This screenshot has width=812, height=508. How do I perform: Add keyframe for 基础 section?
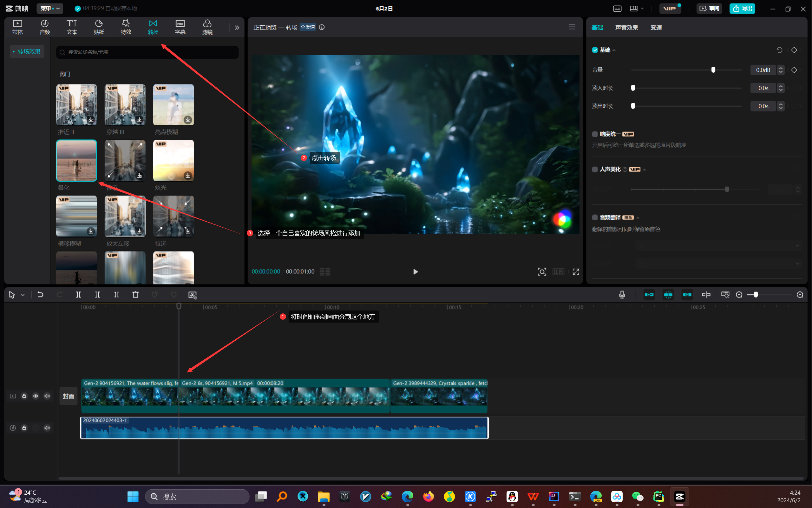(x=794, y=50)
